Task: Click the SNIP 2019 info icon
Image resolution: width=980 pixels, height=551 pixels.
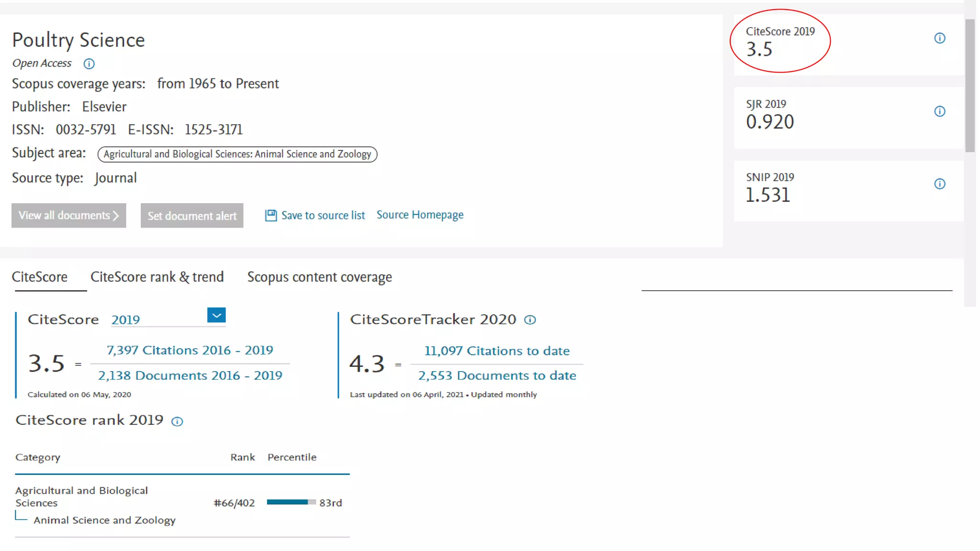Action: [x=939, y=184]
